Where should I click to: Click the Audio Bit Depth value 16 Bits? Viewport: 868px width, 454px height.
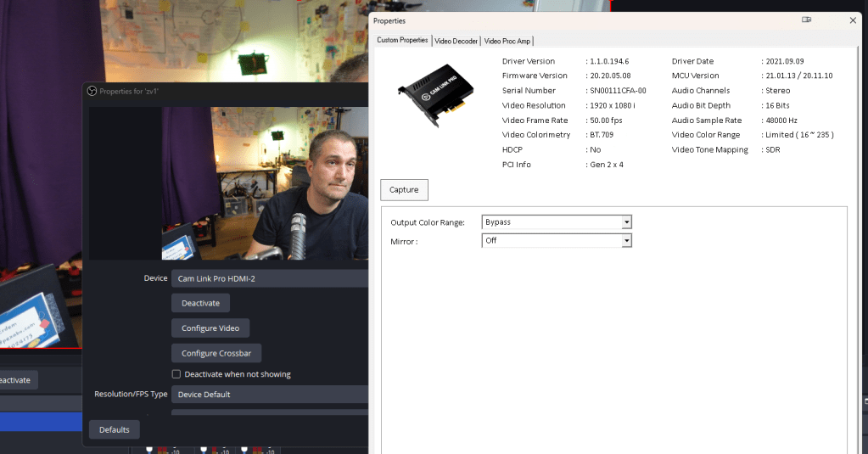(778, 105)
